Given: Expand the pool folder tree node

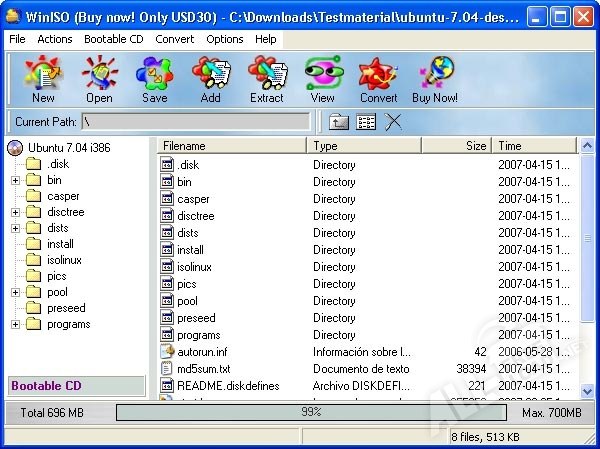Looking at the screenshot, I should [x=16, y=292].
